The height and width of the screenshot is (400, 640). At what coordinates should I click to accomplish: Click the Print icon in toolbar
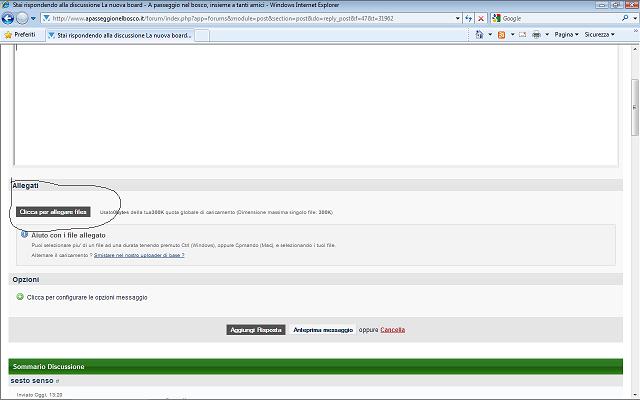click(x=537, y=35)
